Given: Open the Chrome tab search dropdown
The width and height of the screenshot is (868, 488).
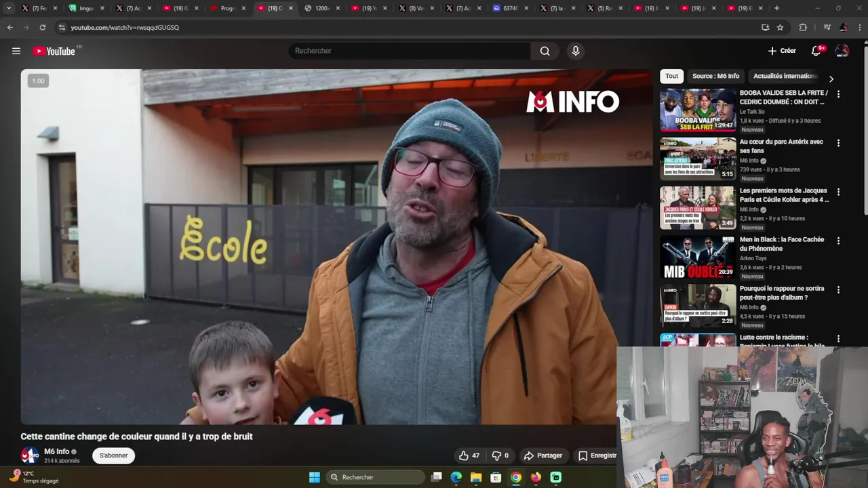Looking at the screenshot, I should pos(9,8).
